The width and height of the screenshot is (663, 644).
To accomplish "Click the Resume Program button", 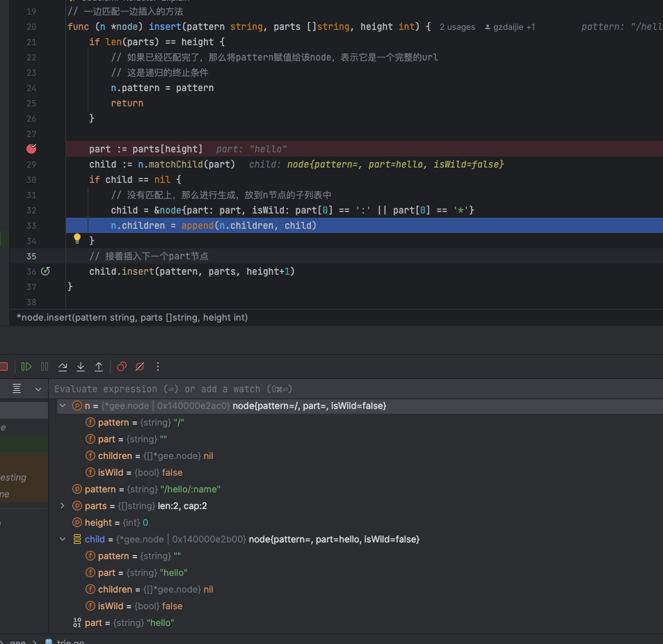I will pos(26,367).
